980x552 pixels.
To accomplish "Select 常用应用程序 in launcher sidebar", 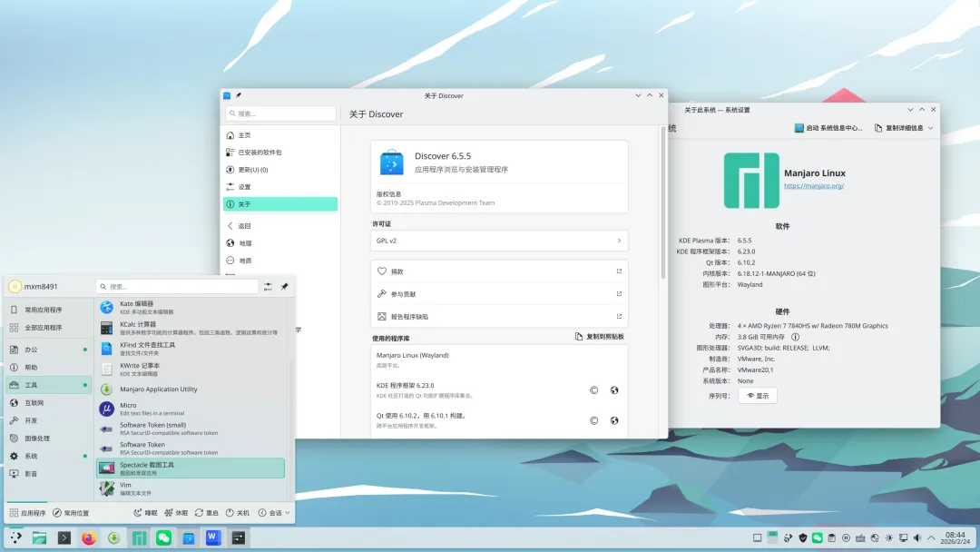I will tap(49, 310).
